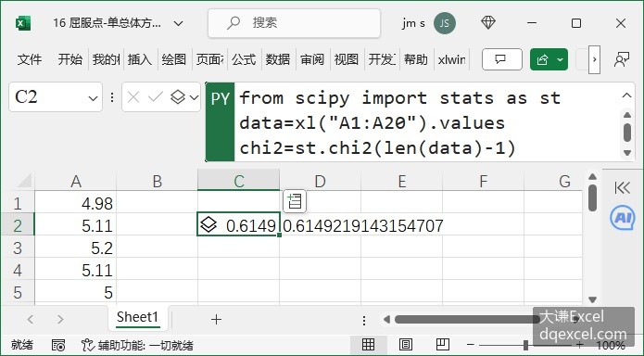
Task: Click the collapse panel double-chevron icon
Action: click(x=623, y=188)
